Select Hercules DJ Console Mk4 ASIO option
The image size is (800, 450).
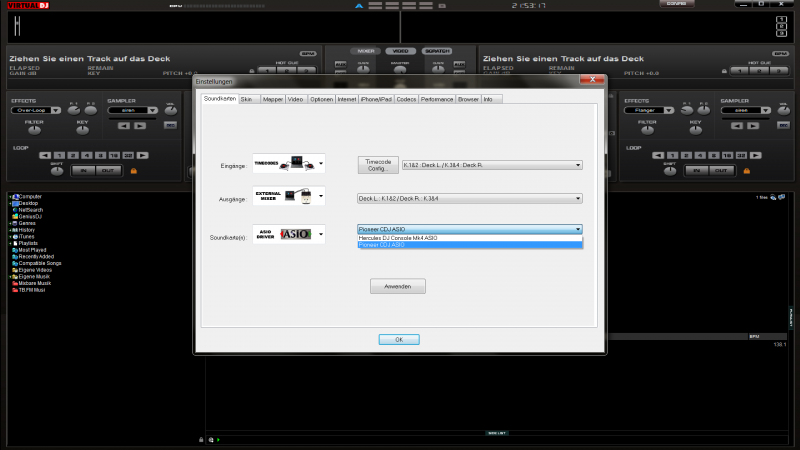point(469,238)
